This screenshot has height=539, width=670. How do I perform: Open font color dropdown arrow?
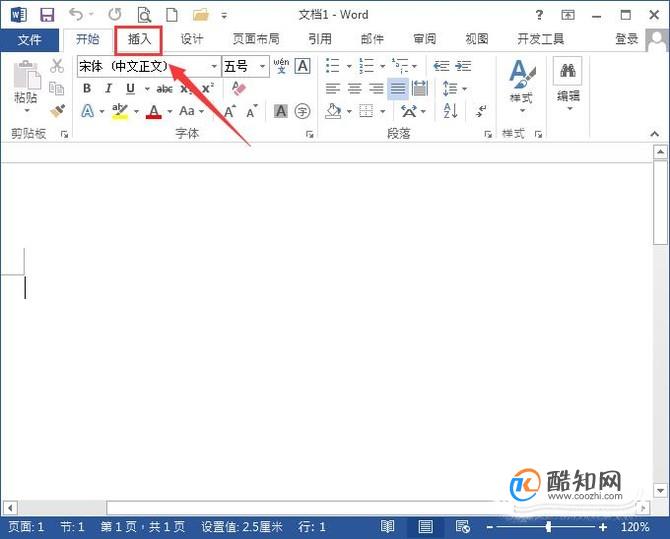coord(170,112)
